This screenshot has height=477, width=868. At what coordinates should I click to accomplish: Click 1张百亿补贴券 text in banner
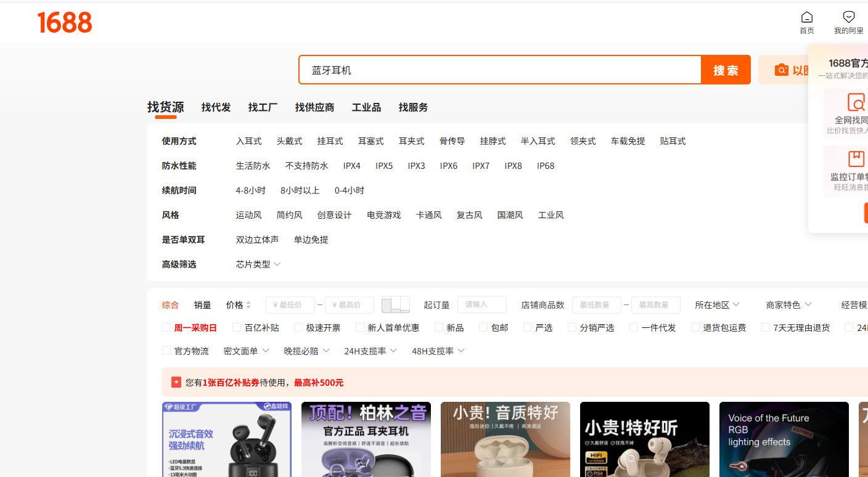tap(231, 383)
